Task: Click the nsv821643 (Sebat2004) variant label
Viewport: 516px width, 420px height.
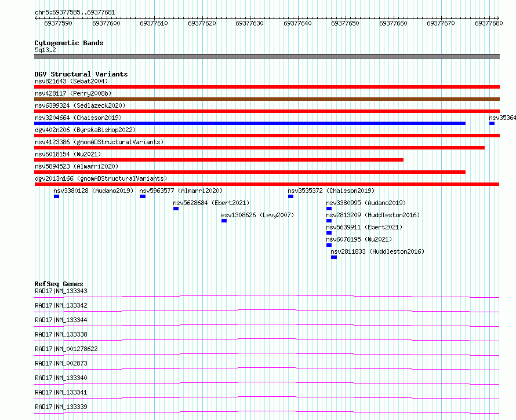Action: [71, 81]
